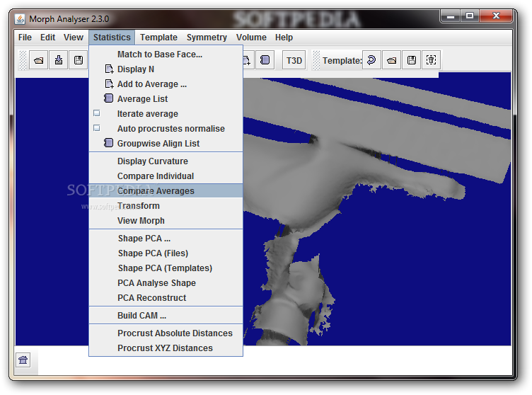Open the File menu
The height and width of the screenshot is (395, 532).
coord(25,38)
